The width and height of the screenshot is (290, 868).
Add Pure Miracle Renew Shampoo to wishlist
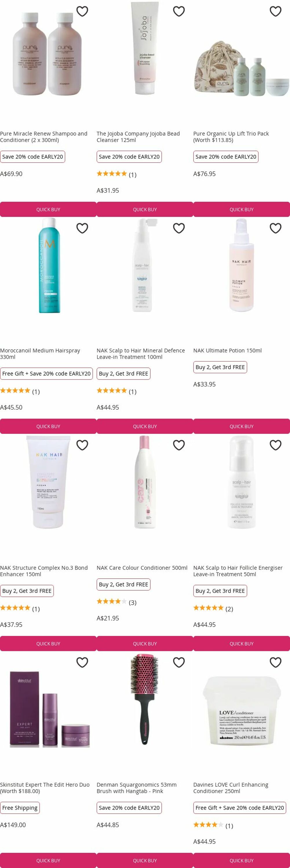coord(82,12)
